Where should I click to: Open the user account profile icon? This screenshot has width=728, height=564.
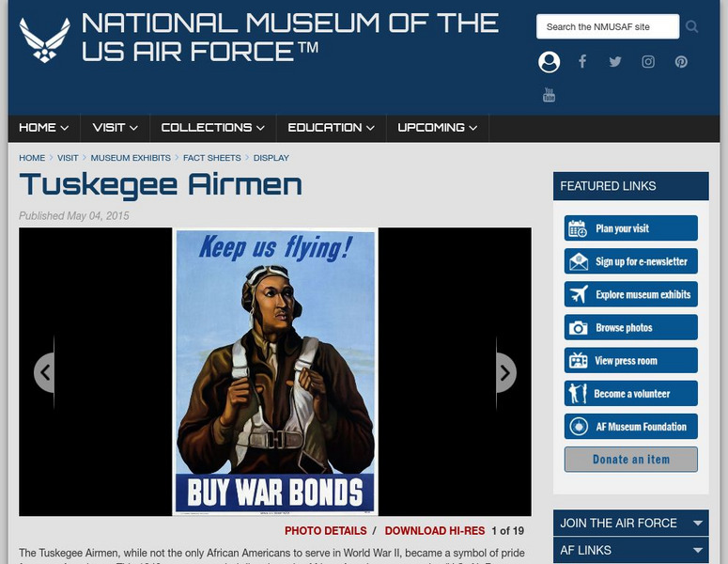pyautogui.click(x=549, y=62)
